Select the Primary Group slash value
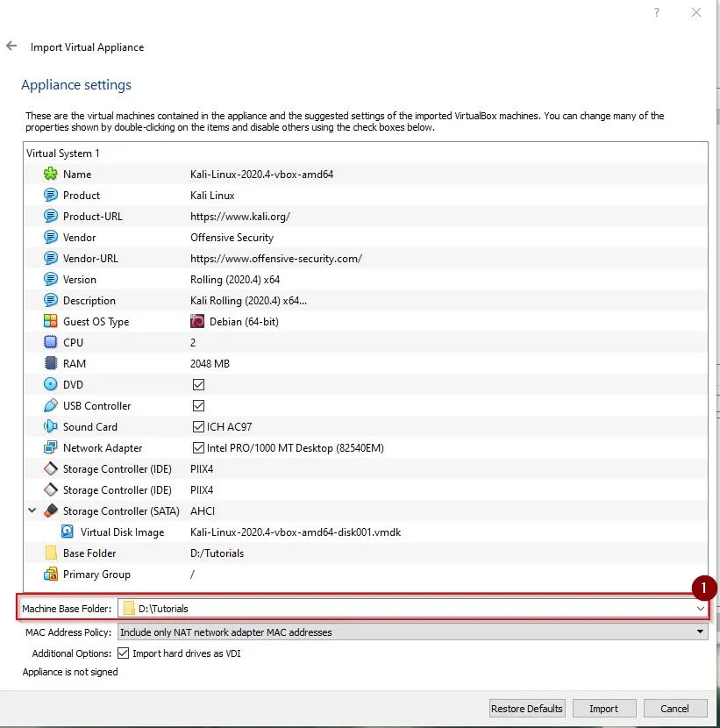The height and width of the screenshot is (728, 720). click(192, 575)
